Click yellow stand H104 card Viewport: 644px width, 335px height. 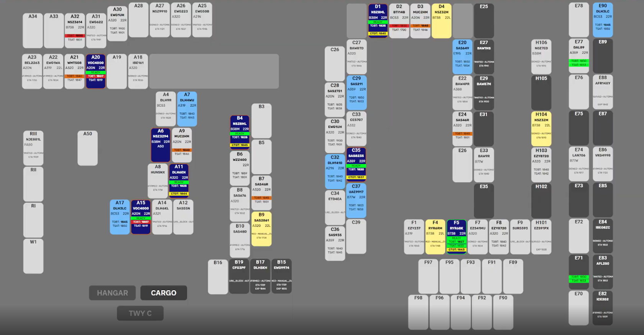[541, 129]
